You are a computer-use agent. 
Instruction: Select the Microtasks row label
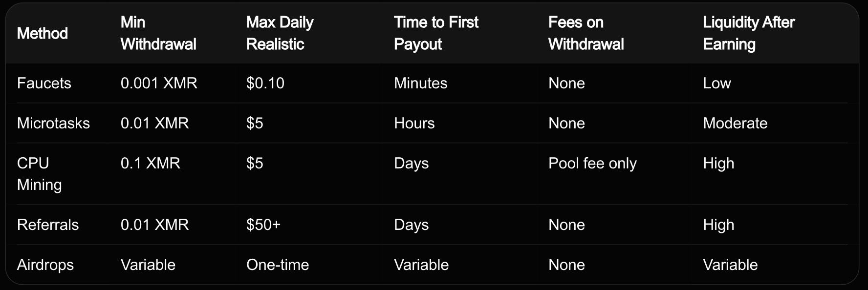pyautogui.click(x=53, y=123)
